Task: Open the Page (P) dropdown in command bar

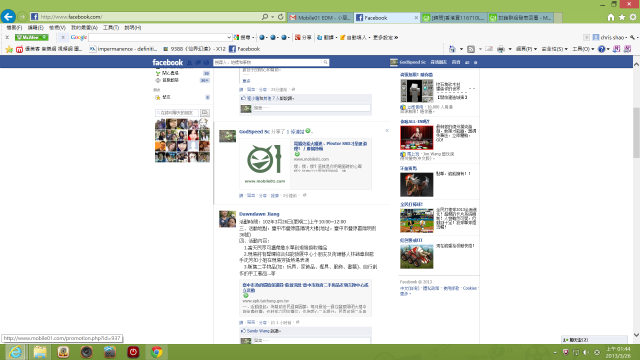Action: coord(526,49)
